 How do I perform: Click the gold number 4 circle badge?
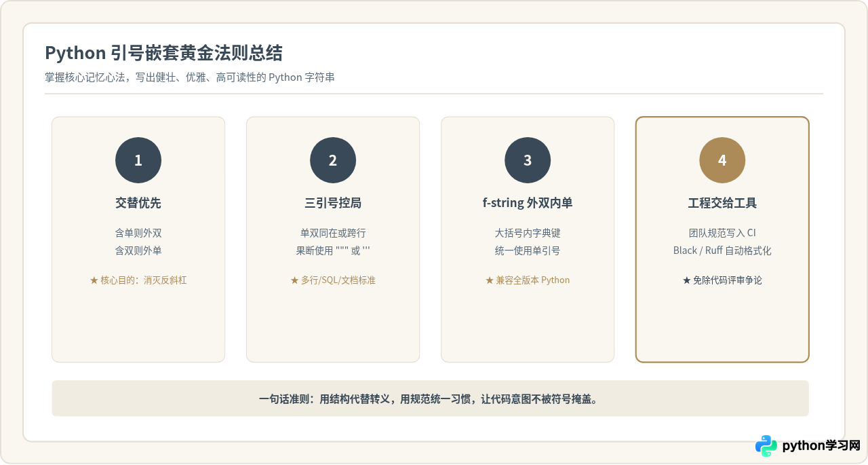pyautogui.click(x=722, y=160)
